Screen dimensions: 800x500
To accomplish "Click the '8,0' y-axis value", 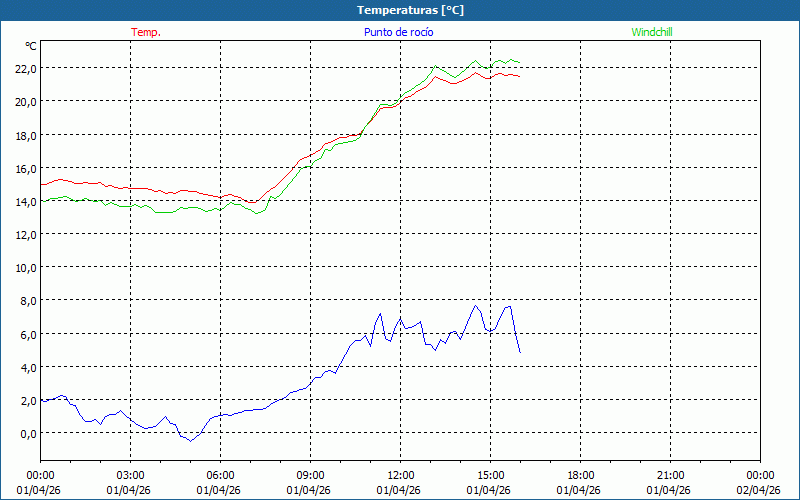I will click(x=28, y=301).
